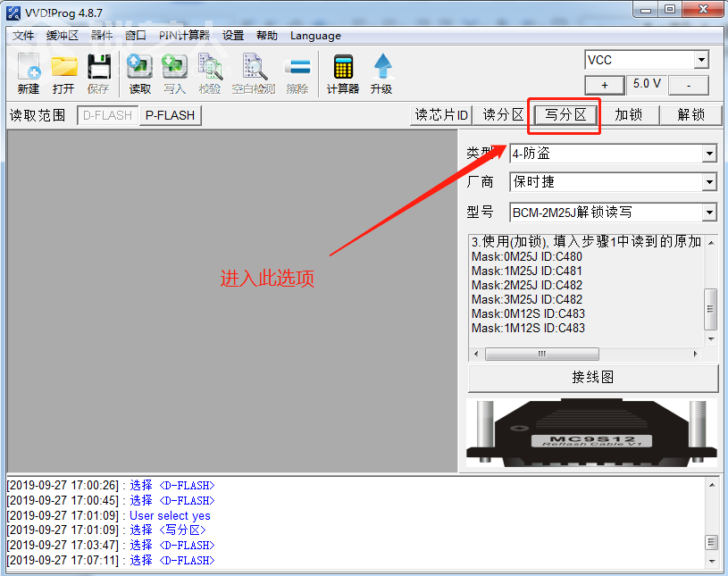The image size is (728, 576).
Task: Click the log panel scrollbar thumb
Action: pyautogui.click(x=712, y=542)
